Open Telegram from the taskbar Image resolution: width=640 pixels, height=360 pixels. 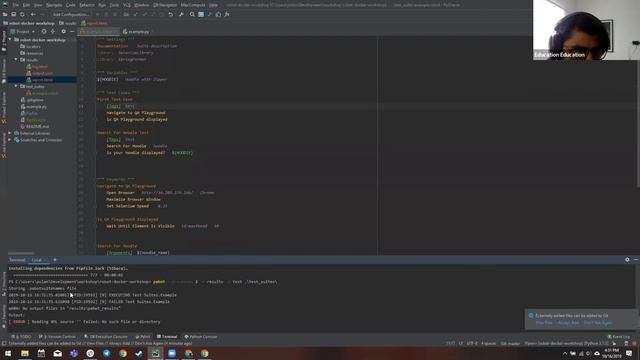(107, 353)
